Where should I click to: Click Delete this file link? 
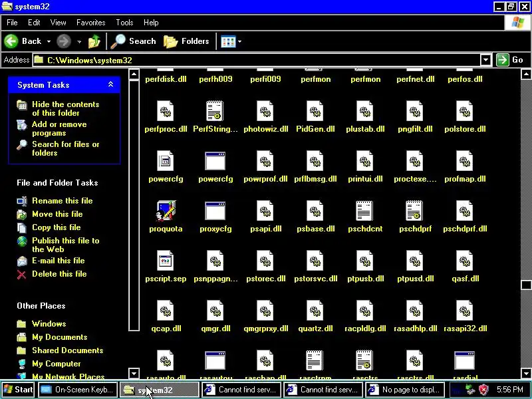click(59, 274)
